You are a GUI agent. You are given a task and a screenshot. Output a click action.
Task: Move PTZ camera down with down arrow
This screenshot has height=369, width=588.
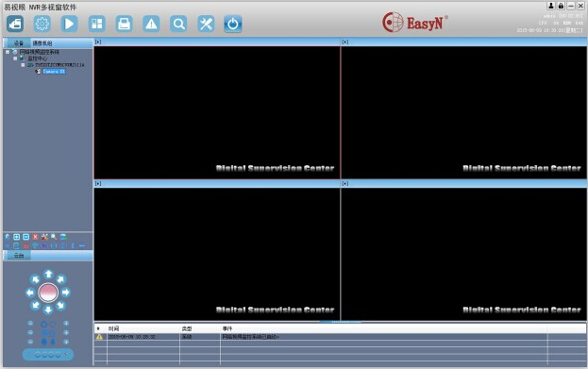(48, 310)
